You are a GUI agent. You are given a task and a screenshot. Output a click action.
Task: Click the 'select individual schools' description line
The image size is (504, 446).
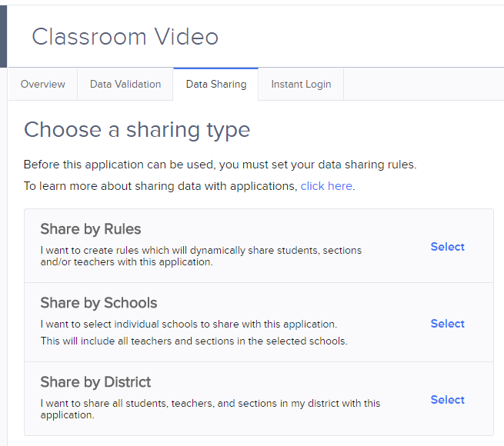point(189,324)
